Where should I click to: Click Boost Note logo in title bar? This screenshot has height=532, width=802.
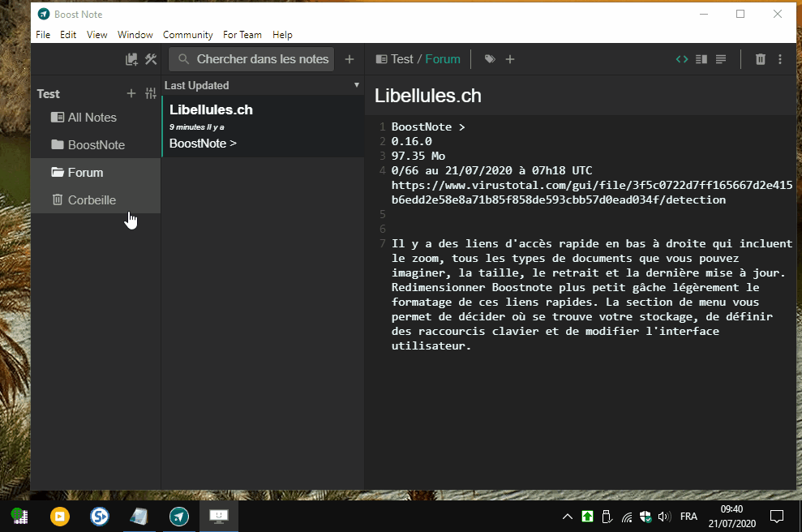[x=44, y=15]
